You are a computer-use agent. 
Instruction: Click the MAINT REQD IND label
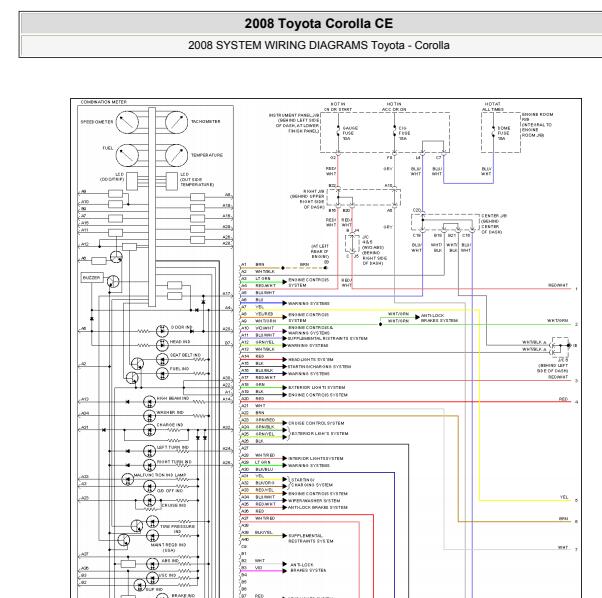[x=169, y=547]
